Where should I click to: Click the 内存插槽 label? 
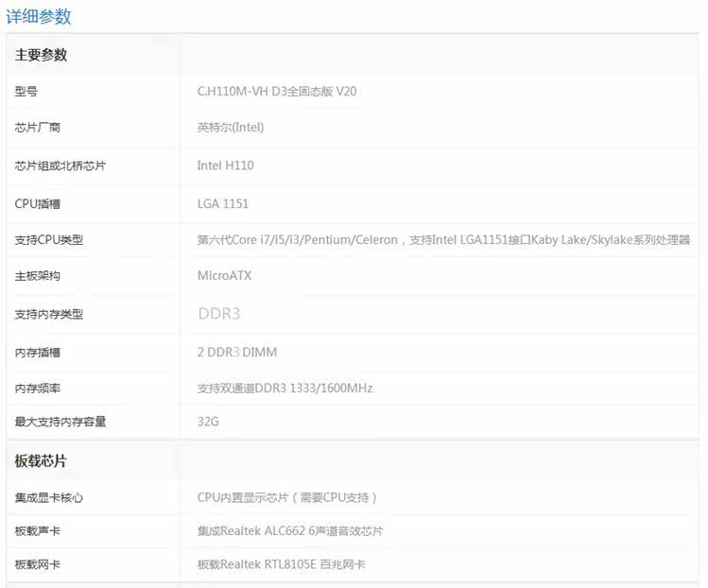pos(38,353)
